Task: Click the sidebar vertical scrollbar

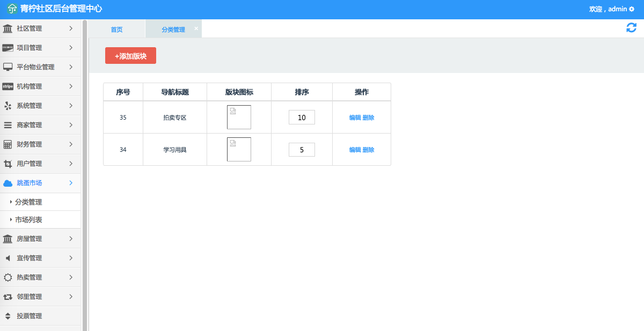Action: point(85,175)
